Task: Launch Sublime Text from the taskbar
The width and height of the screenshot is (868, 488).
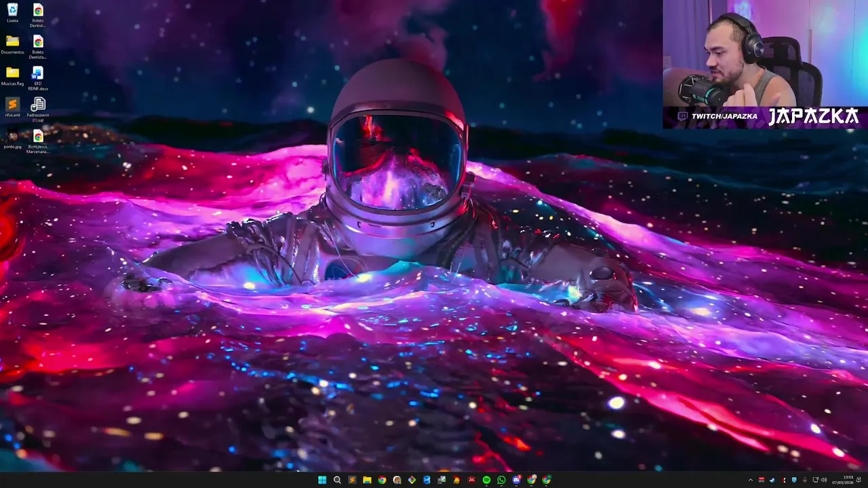Action: pyautogui.click(x=353, y=480)
